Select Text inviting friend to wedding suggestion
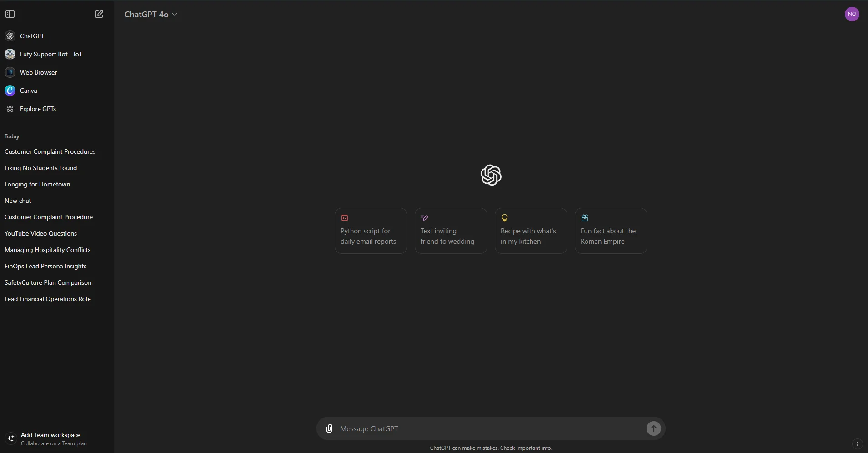The image size is (868, 453). coord(451,231)
